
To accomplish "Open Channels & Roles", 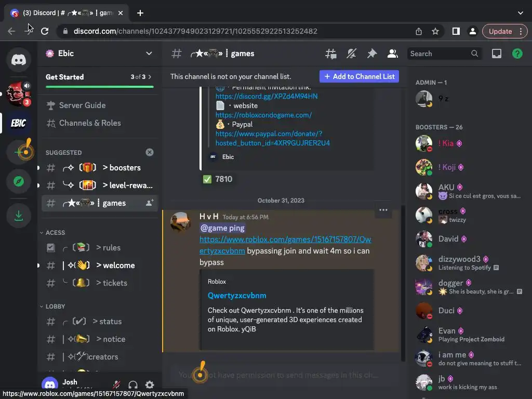I will (99, 123).
